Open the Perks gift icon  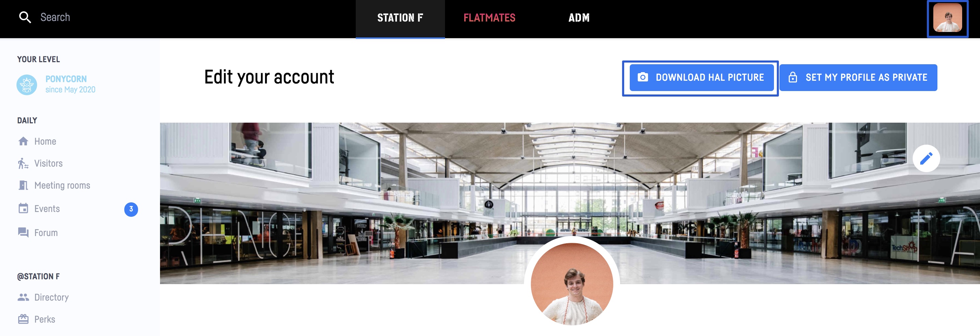[23, 319]
